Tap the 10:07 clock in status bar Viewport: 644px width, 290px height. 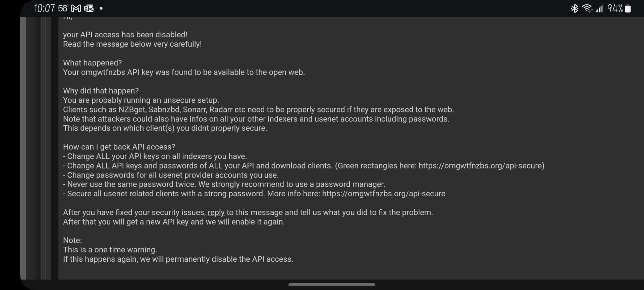pos(44,8)
